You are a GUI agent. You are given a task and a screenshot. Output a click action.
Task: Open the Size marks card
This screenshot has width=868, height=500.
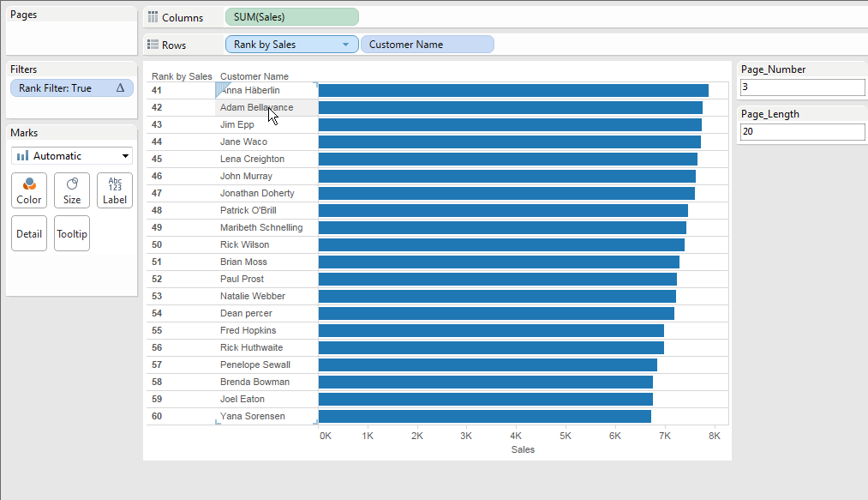[x=72, y=190]
